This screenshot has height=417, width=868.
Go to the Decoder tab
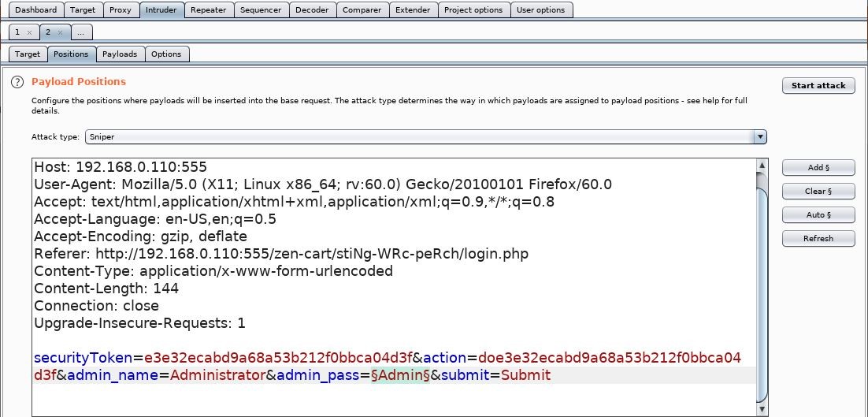tap(312, 9)
